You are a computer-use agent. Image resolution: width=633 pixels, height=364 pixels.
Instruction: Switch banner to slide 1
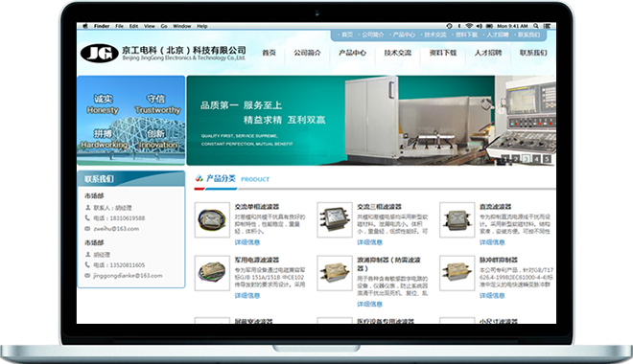(505, 159)
